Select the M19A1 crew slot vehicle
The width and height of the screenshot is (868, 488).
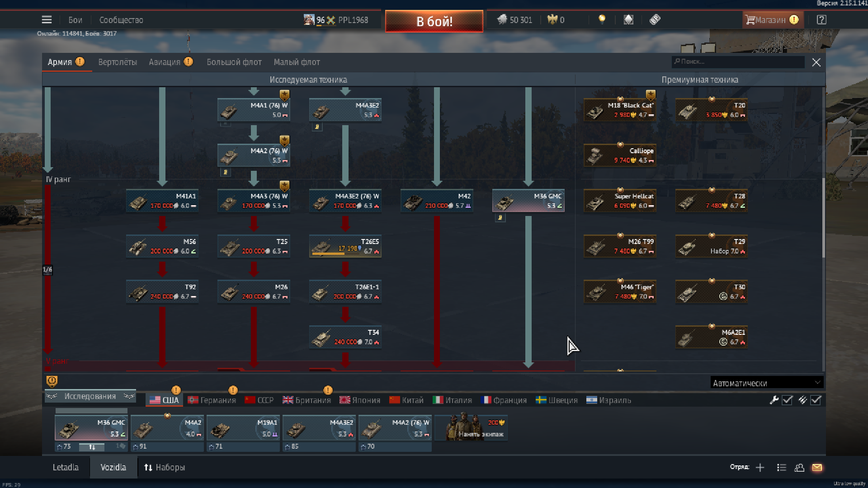(x=243, y=428)
